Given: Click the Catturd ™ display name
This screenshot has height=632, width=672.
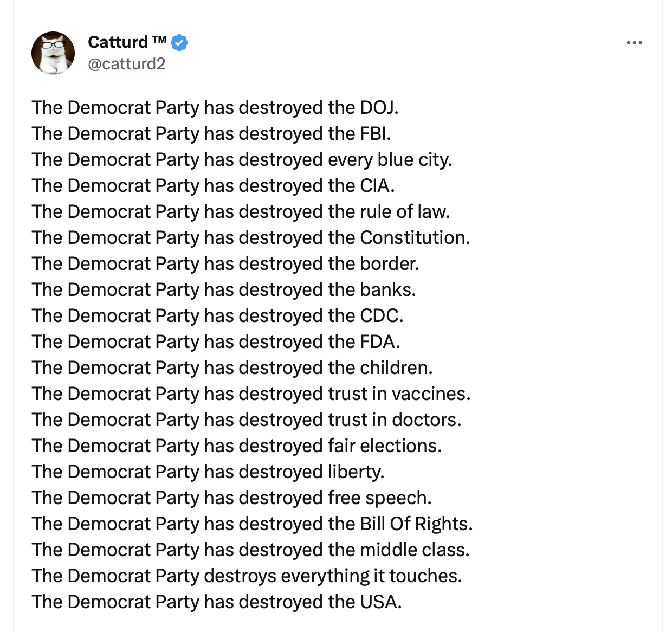Looking at the screenshot, I should tap(126, 42).
